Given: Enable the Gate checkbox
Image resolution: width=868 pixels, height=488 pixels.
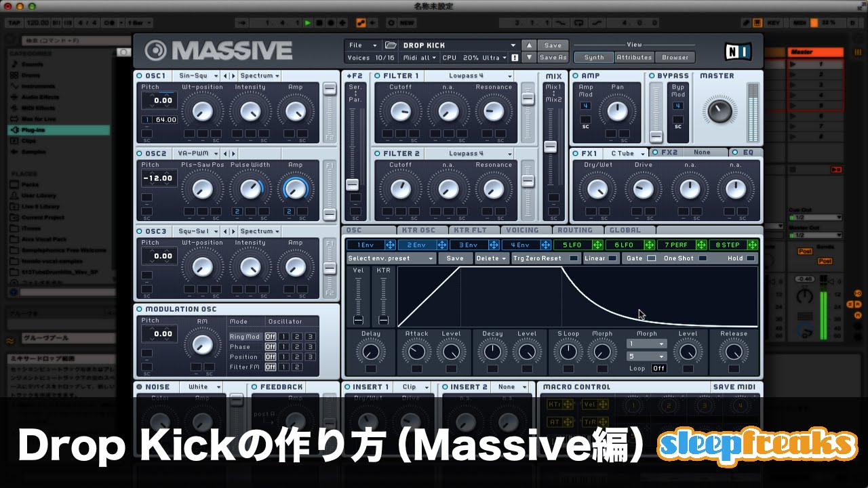Looking at the screenshot, I should (652, 258).
